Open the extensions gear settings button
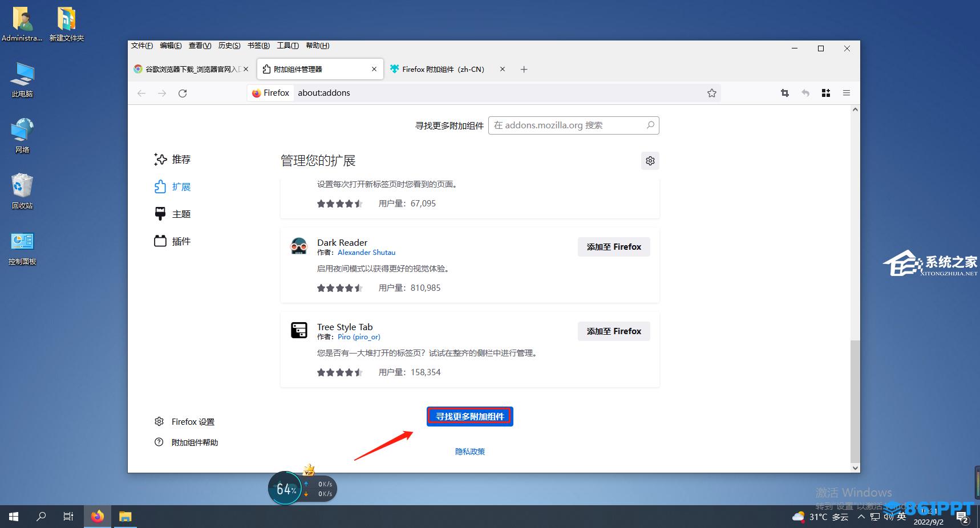Image resolution: width=980 pixels, height=528 pixels. pos(650,161)
